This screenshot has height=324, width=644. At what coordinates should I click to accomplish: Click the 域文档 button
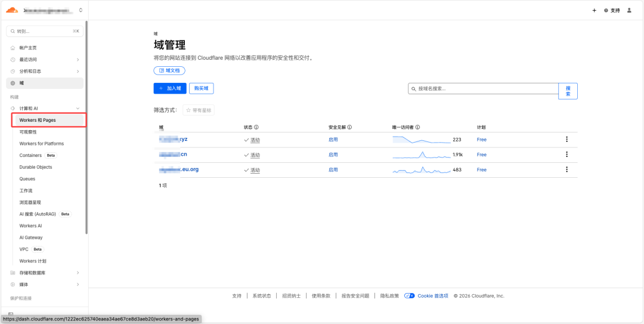(x=169, y=71)
